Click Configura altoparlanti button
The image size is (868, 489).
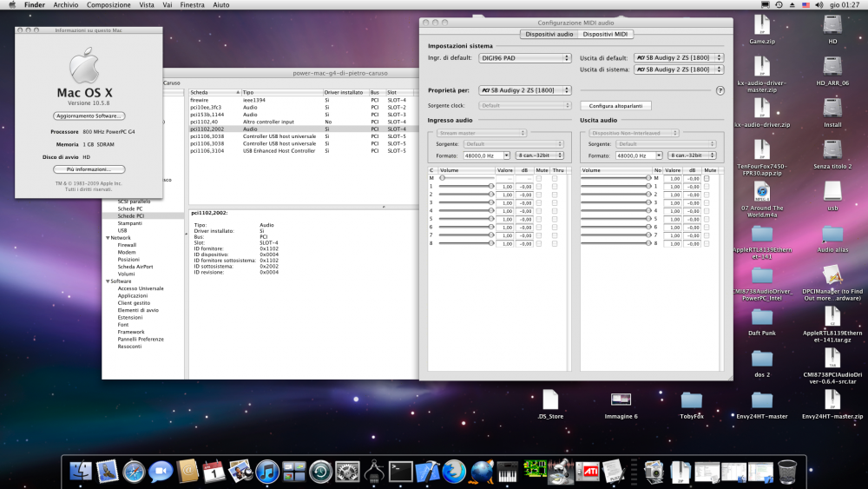615,106
